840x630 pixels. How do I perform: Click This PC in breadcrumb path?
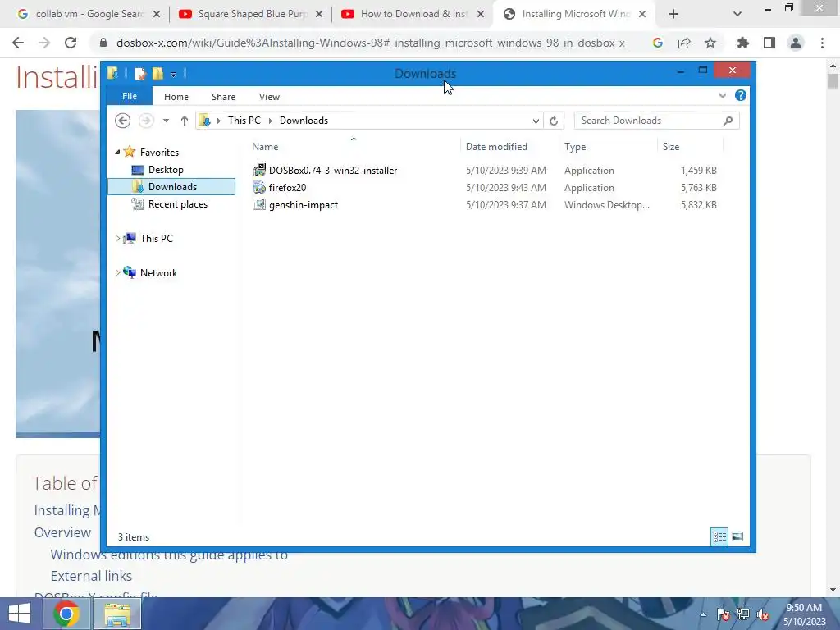(x=244, y=121)
